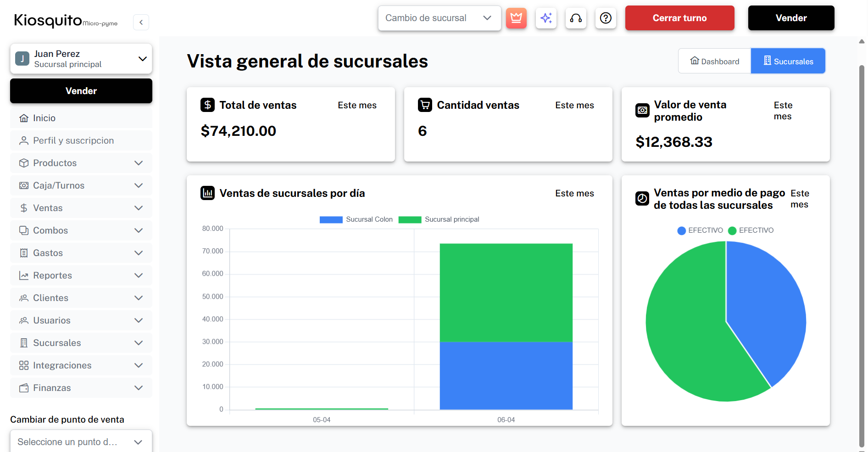Click the Cerrar turno button
The height and width of the screenshot is (452, 868).
tap(679, 18)
